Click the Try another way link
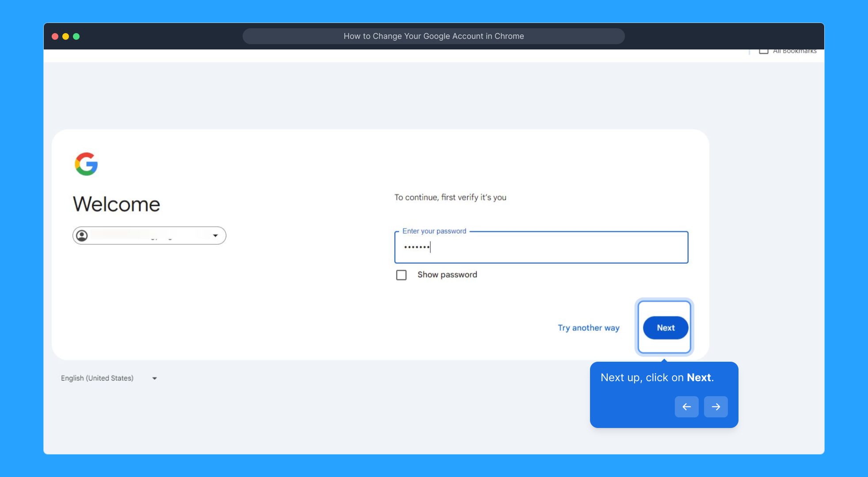Viewport: 868px width, 477px height. coord(588,328)
